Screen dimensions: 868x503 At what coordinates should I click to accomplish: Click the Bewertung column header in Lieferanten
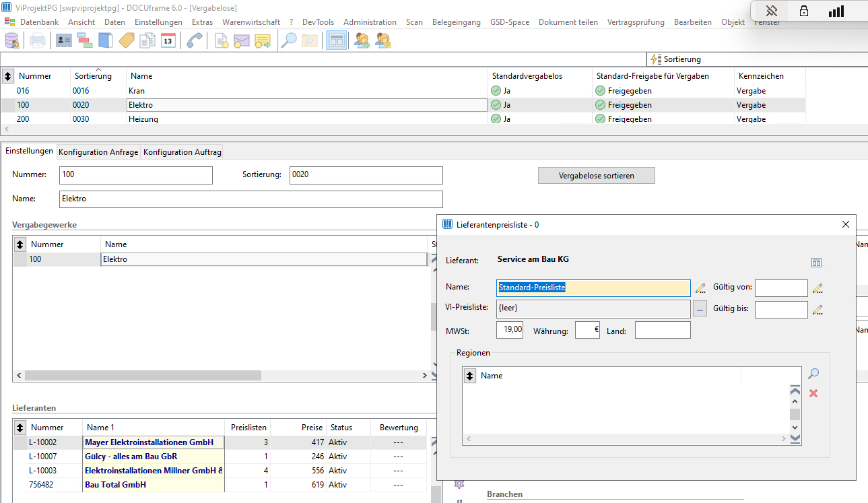click(x=399, y=428)
